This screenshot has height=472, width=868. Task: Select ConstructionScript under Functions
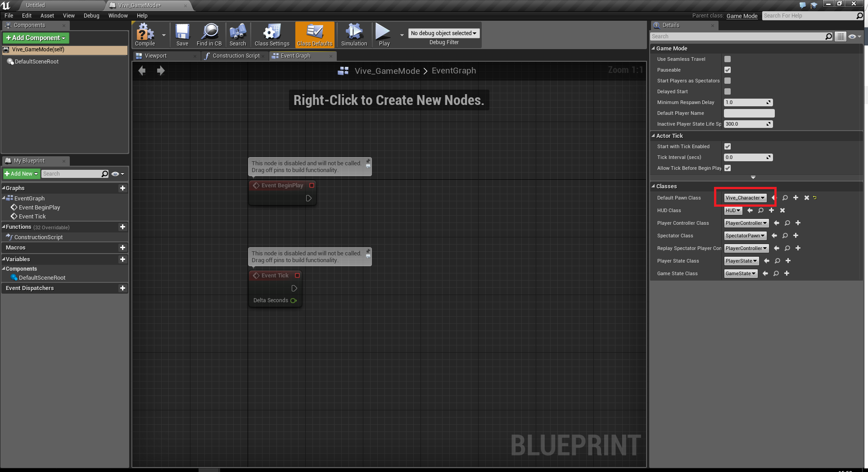(x=38, y=237)
